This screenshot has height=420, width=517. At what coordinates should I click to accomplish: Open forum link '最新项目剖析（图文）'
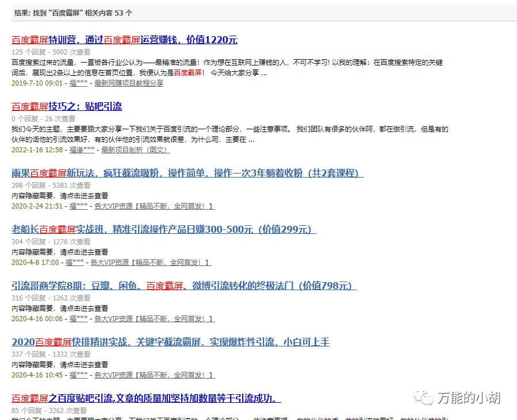pyautogui.click(x=136, y=149)
